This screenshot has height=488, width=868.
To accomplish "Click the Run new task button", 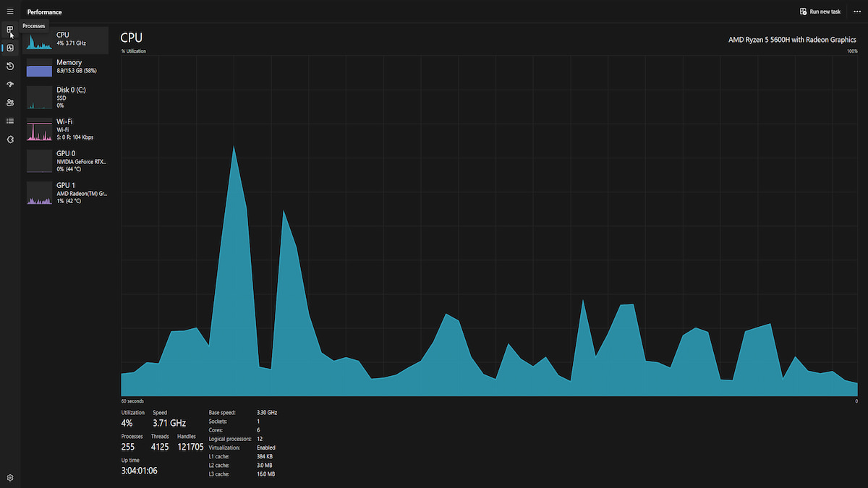I will tap(820, 12).
